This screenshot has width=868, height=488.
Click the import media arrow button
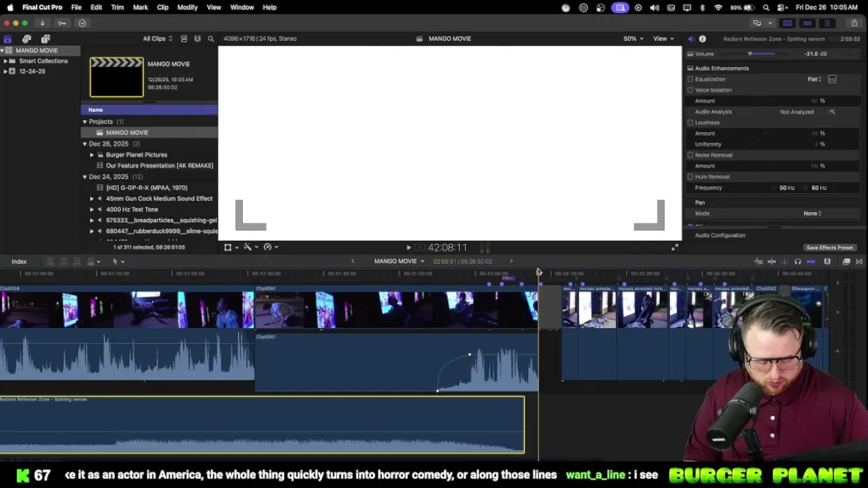pos(42,23)
